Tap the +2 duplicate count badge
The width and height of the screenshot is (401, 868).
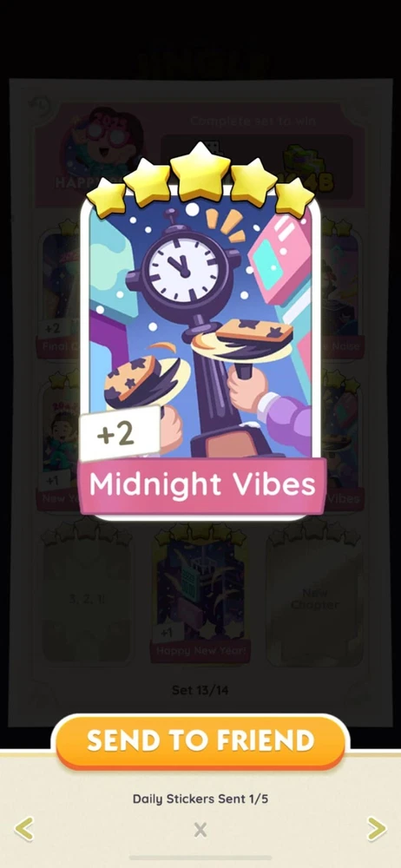[x=119, y=435]
